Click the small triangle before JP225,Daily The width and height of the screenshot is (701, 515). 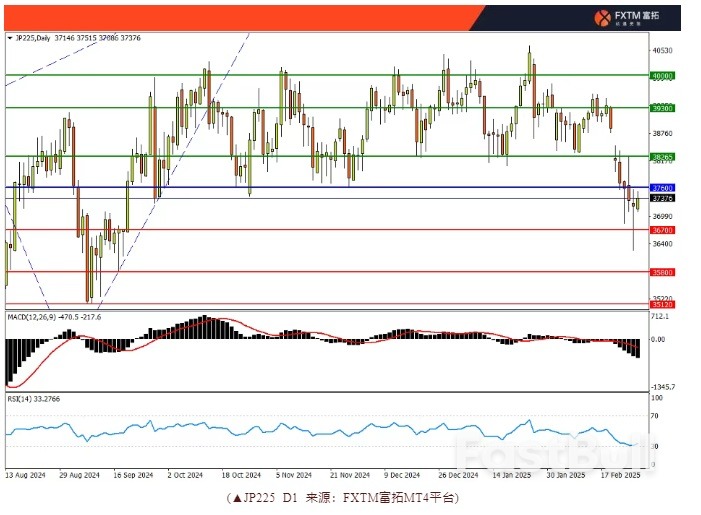(11, 38)
